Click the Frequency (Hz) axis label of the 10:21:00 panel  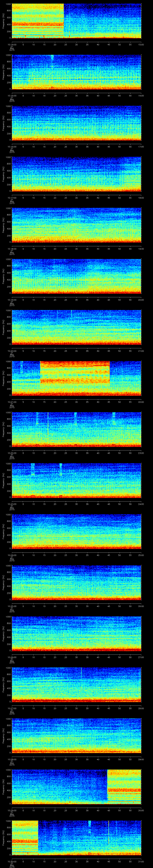pyautogui.click(x=3, y=378)
